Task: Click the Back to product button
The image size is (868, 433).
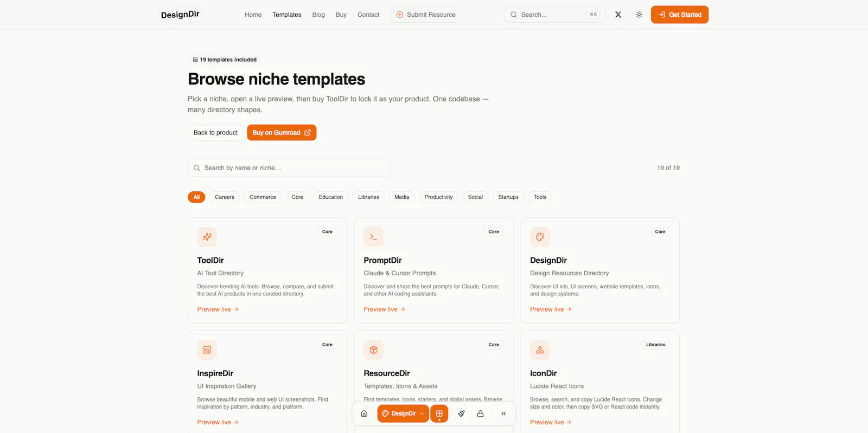Action: pyautogui.click(x=215, y=133)
